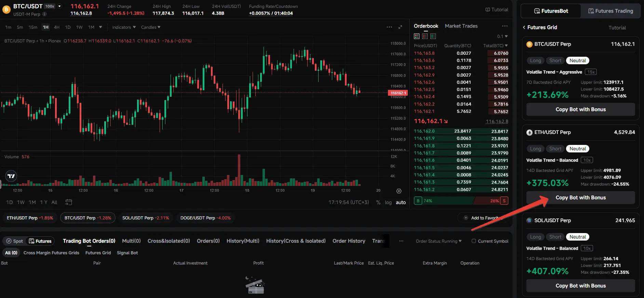Image resolution: width=644 pixels, height=298 pixels.
Task: Select the DOGE/USDT Perp pair chip
Action: point(205,218)
